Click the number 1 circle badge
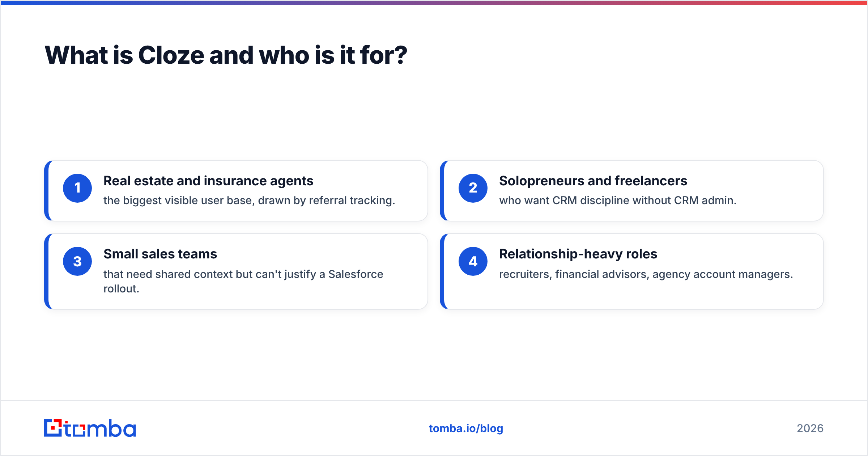Viewport: 868px width, 456px height. click(77, 188)
